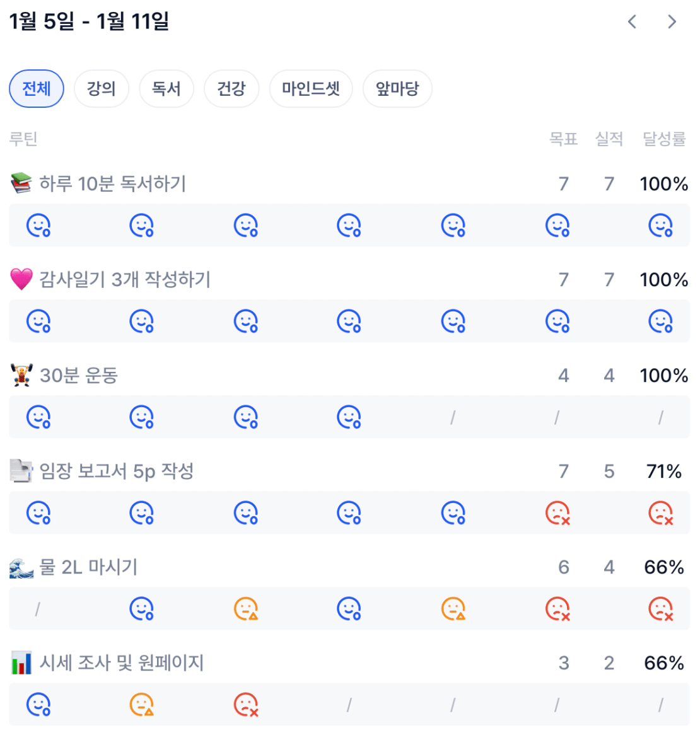Open the 임장 보고서 5p 작성 routine
The image size is (700, 745).
116,471
